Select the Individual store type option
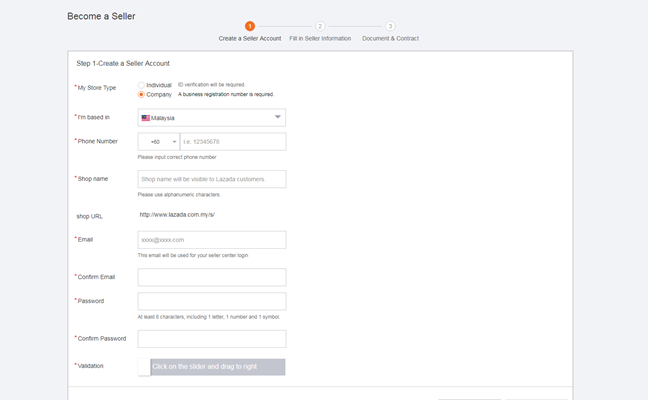This screenshot has width=648, height=400. (142, 85)
